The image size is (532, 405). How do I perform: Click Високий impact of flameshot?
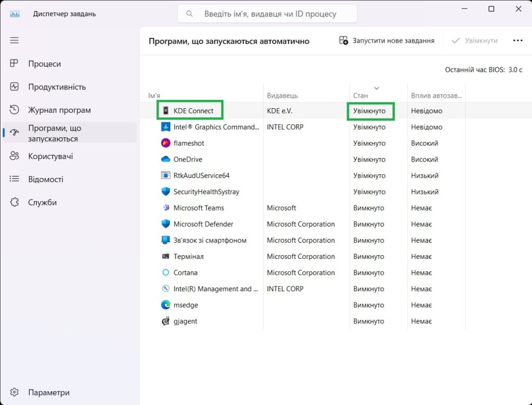424,143
